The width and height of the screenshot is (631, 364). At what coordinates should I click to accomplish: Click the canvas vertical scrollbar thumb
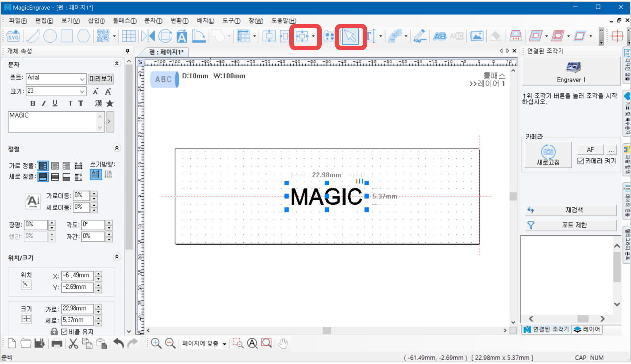click(513, 196)
